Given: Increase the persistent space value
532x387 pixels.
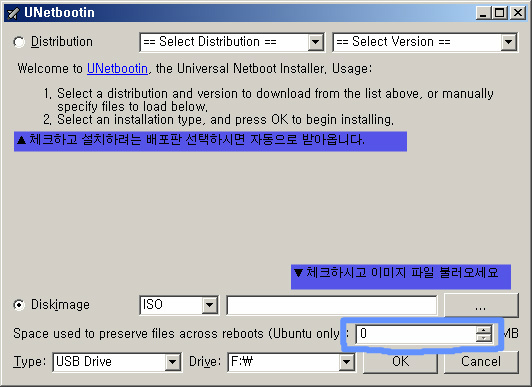Looking at the screenshot, I should 483,329.
